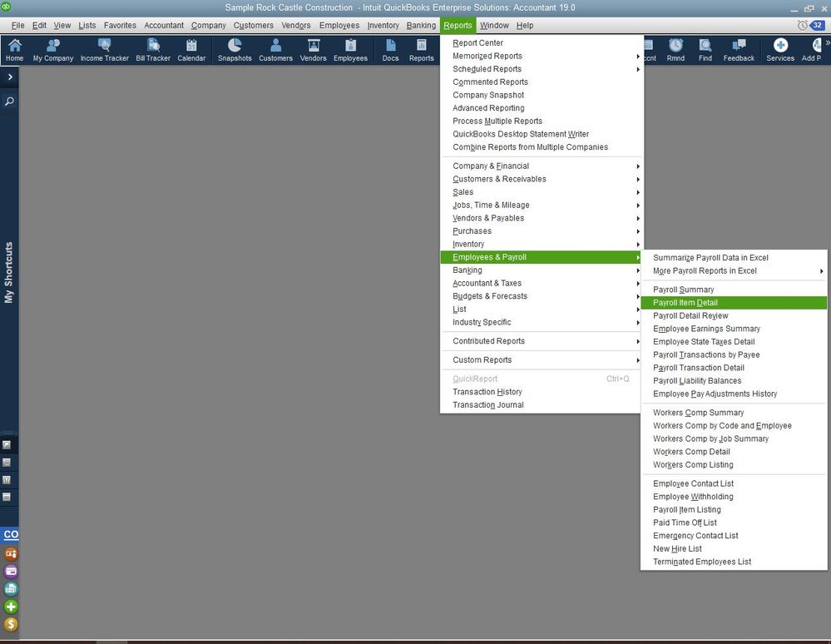Expand Jobs, Time & Mileage submenu
Image resolution: width=831 pixels, height=644 pixels.
point(542,206)
